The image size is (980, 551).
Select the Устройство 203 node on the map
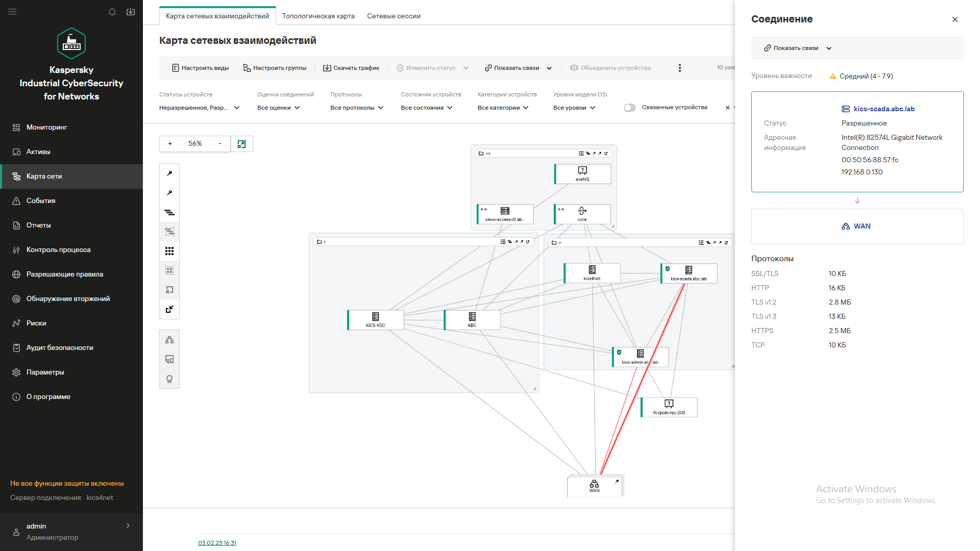pyautogui.click(x=669, y=407)
